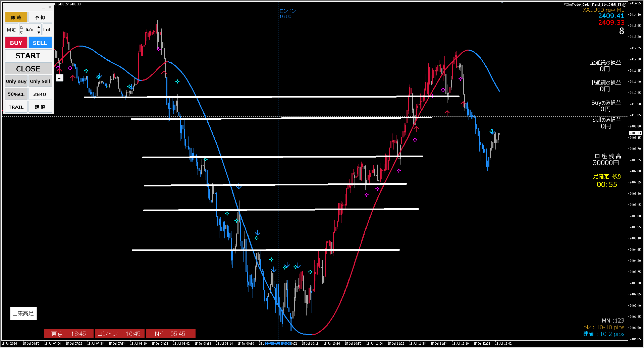Toggle the Only Buy filter
Viewport: 644px width, 348px height.
pyautogui.click(x=16, y=81)
